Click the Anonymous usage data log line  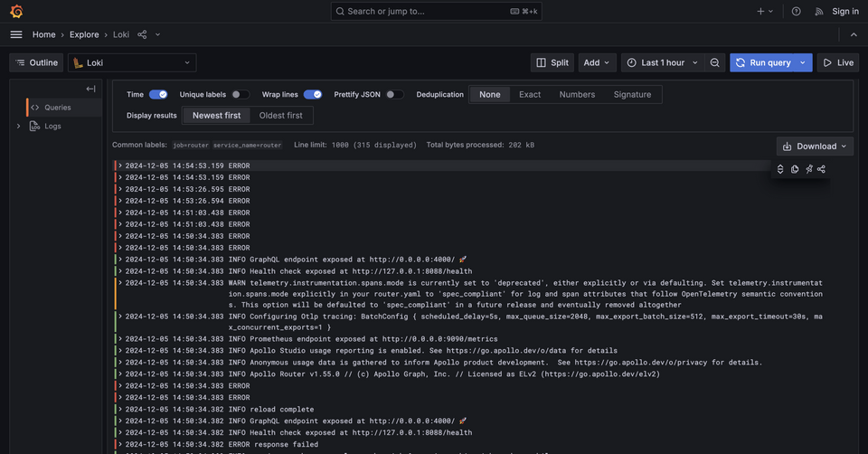[x=495, y=362]
